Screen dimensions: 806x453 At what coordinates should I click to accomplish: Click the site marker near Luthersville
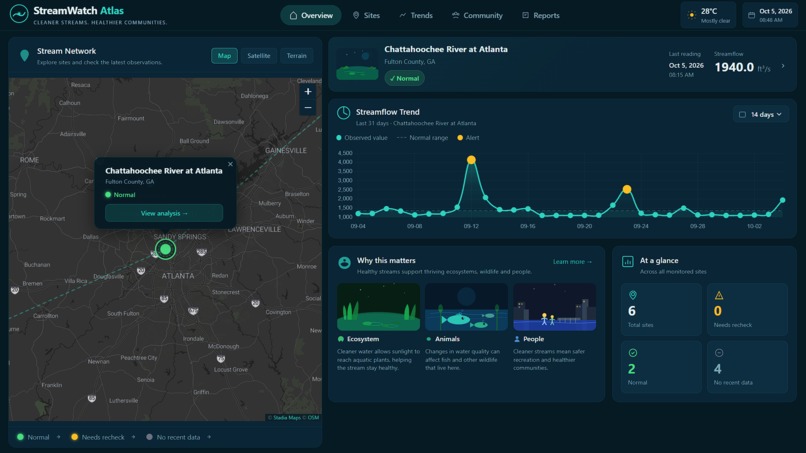click(92, 398)
